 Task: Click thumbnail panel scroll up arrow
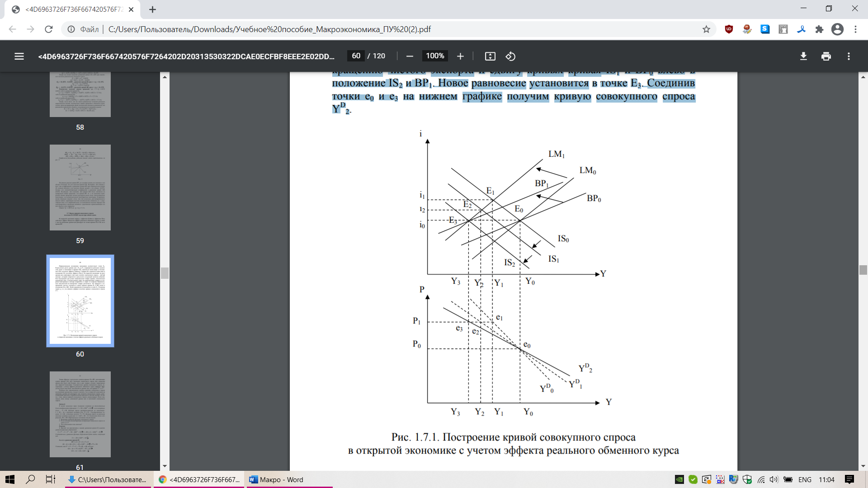[165, 77]
